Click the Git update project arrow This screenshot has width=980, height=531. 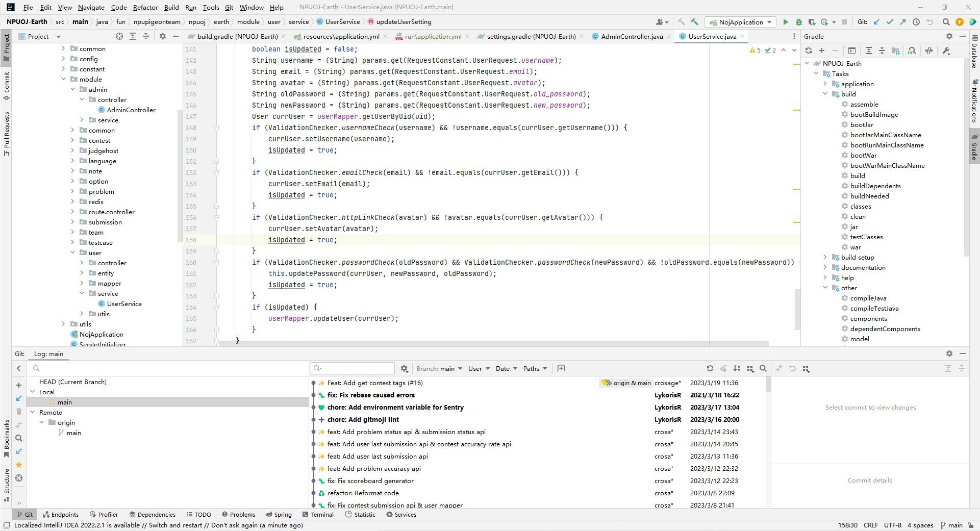click(876, 22)
